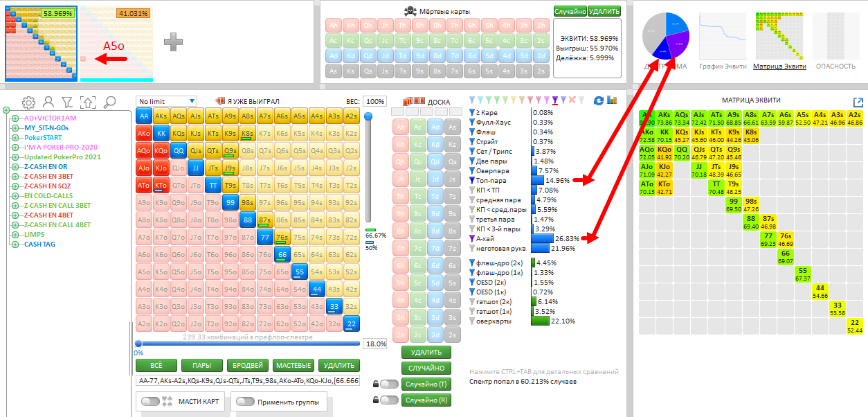This screenshot has width=868, height=417.
Task: Click the red X filter reset icon
Action: coord(571,100)
